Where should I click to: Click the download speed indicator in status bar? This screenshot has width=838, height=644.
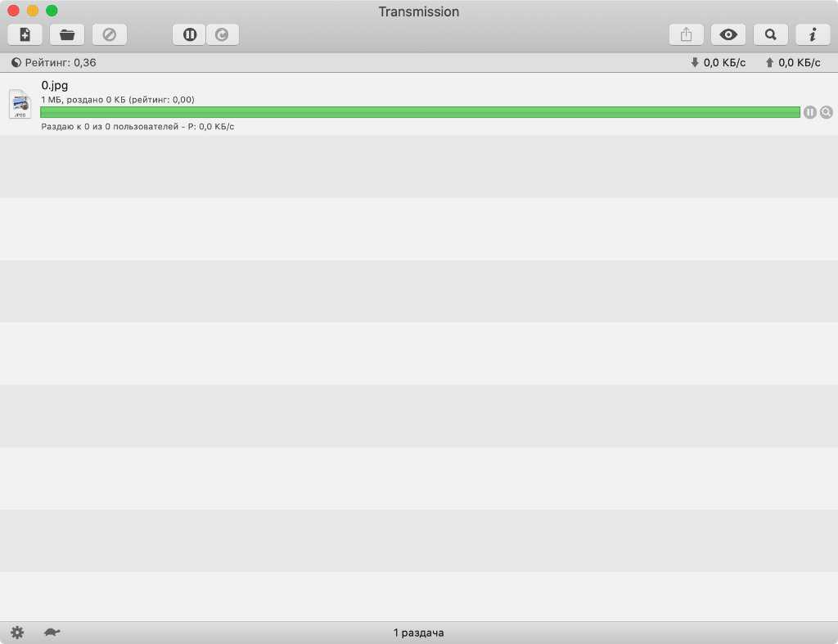point(719,63)
